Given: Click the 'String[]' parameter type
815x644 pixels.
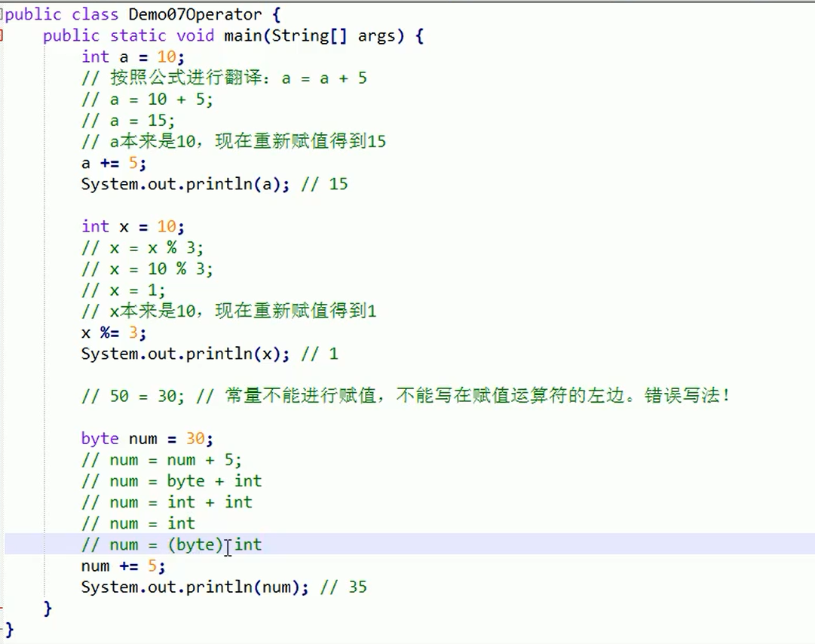Looking at the screenshot, I should point(309,36).
